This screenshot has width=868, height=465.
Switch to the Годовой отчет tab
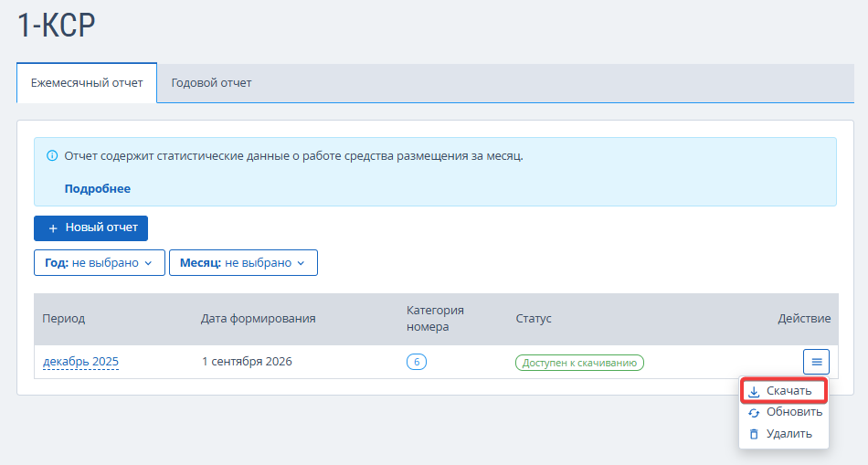pos(211,83)
